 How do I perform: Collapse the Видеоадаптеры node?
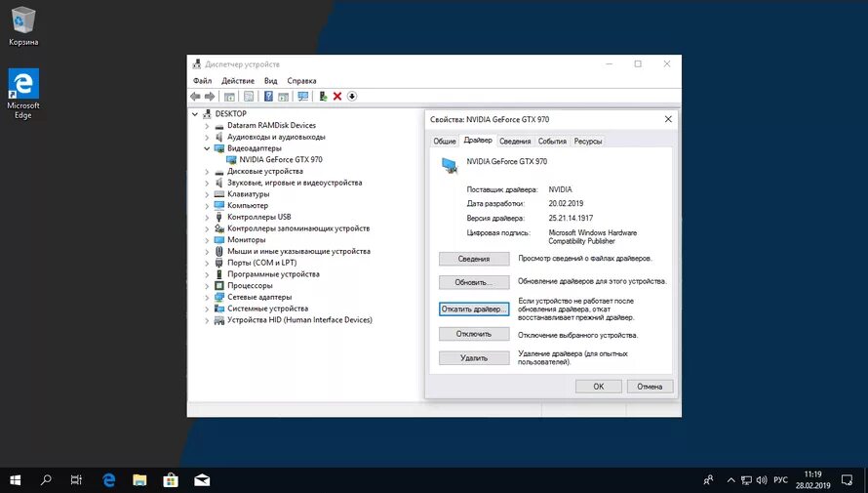(x=207, y=148)
